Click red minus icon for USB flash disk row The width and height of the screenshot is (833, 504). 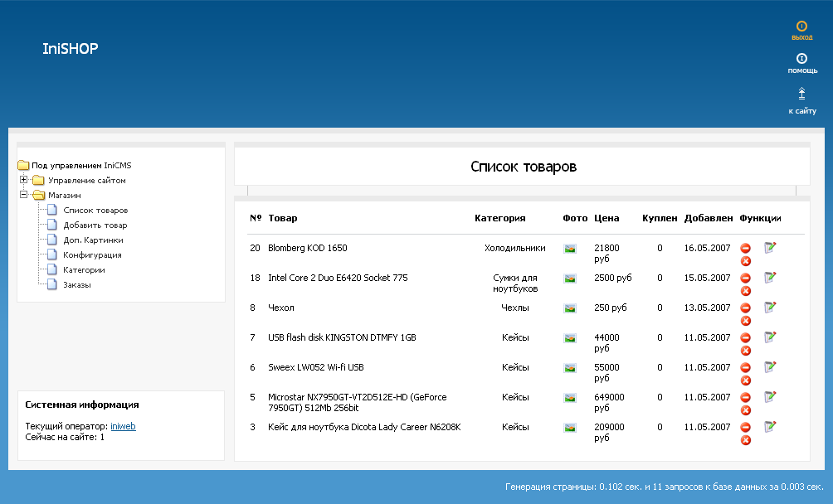(x=745, y=337)
